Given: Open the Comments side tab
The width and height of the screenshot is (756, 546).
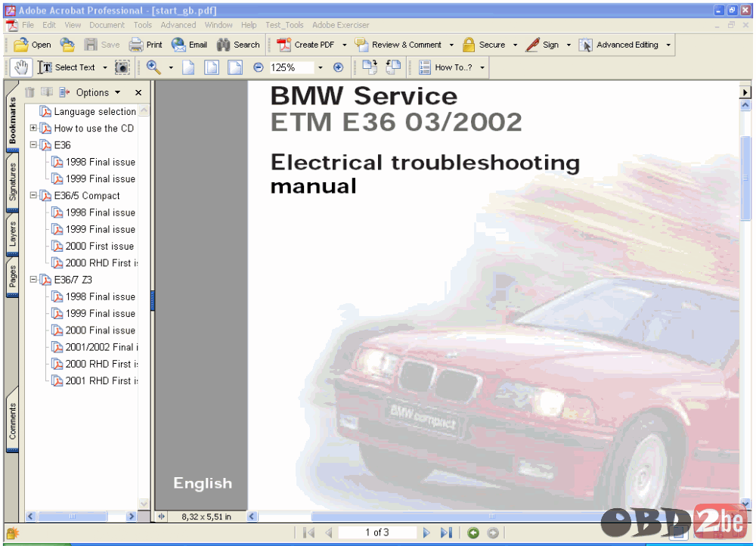Looking at the screenshot, I should pyautogui.click(x=13, y=420).
